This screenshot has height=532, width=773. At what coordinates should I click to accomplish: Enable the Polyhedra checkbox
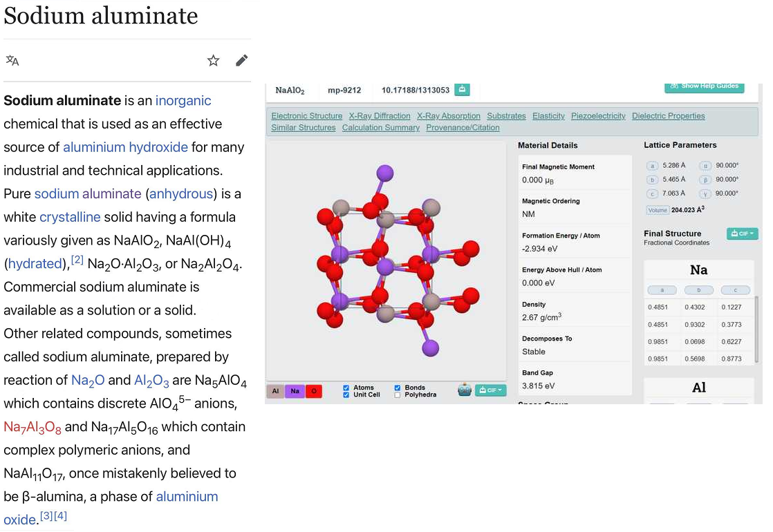click(x=398, y=395)
